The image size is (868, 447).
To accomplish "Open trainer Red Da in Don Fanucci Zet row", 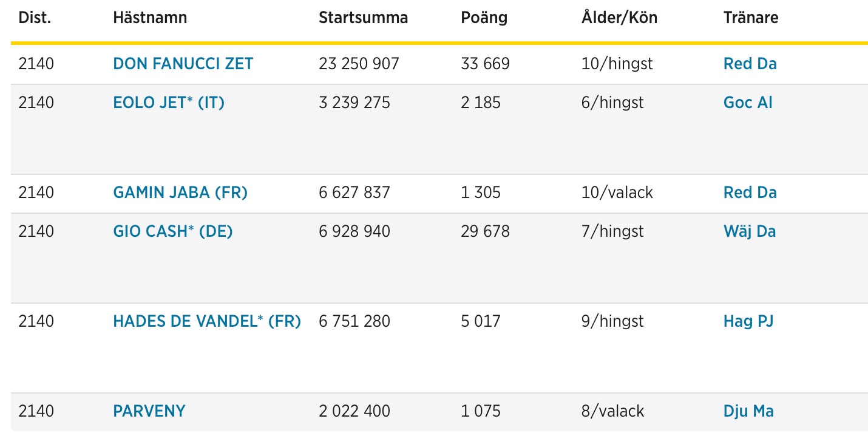I will tap(750, 64).
